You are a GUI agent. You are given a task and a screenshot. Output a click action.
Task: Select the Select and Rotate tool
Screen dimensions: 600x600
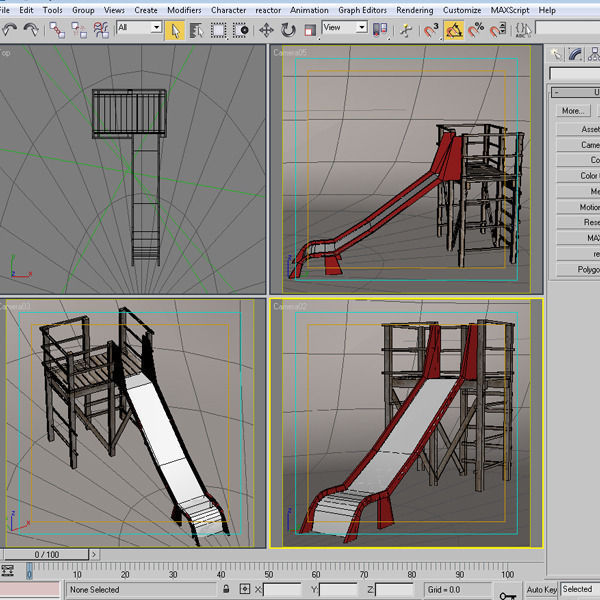click(x=288, y=30)
